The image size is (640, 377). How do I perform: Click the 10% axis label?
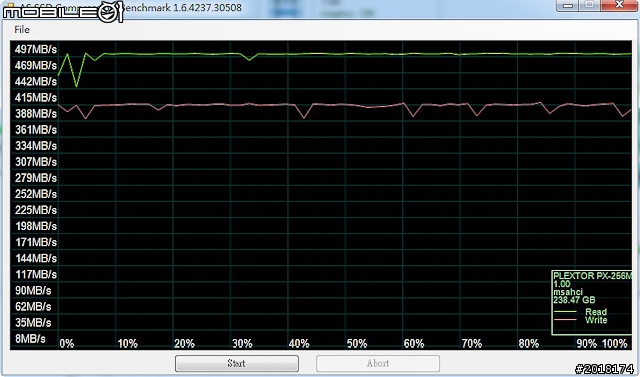pyautogui.click(x=127, y=343)
